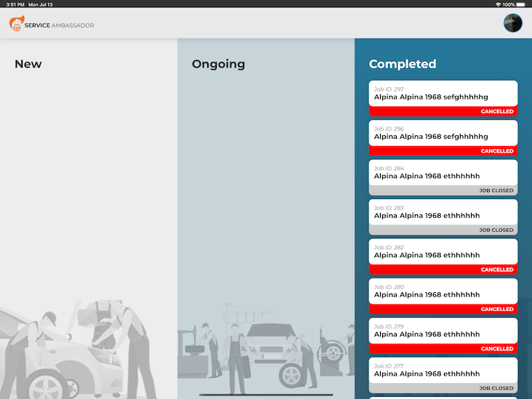Select Job ID 283 card

point(443,217)
